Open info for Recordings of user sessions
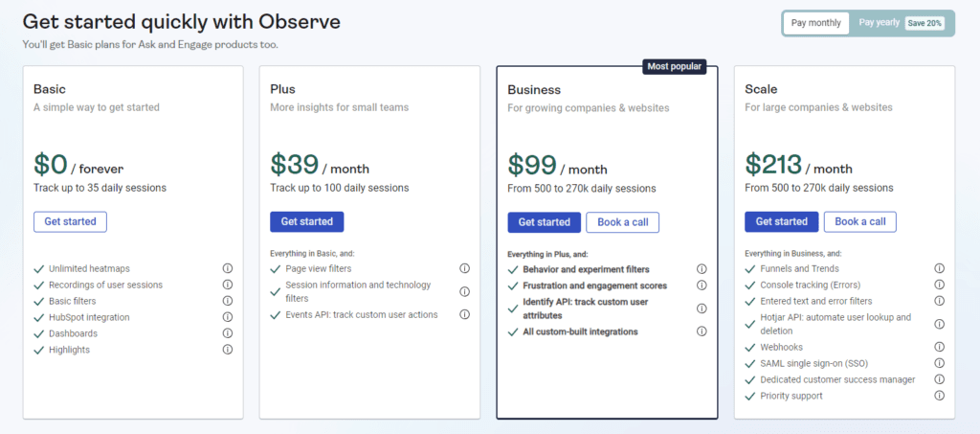 click(228, 285)
